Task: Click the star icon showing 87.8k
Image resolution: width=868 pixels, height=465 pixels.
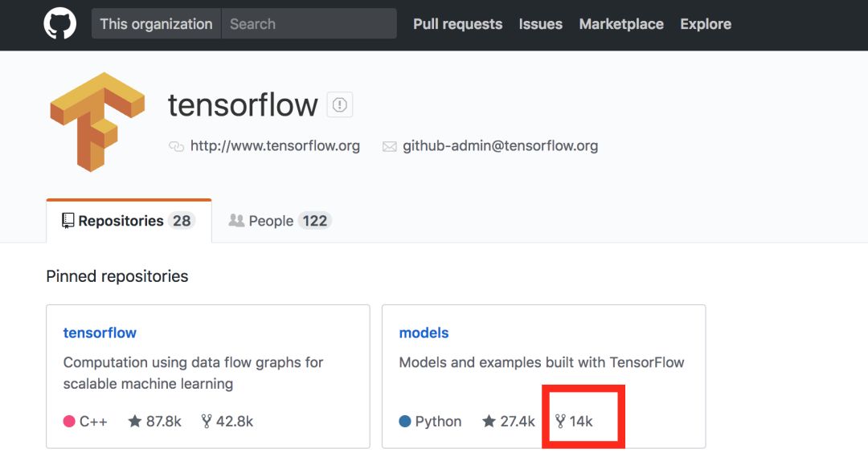Action: click(x=135, y=422)
